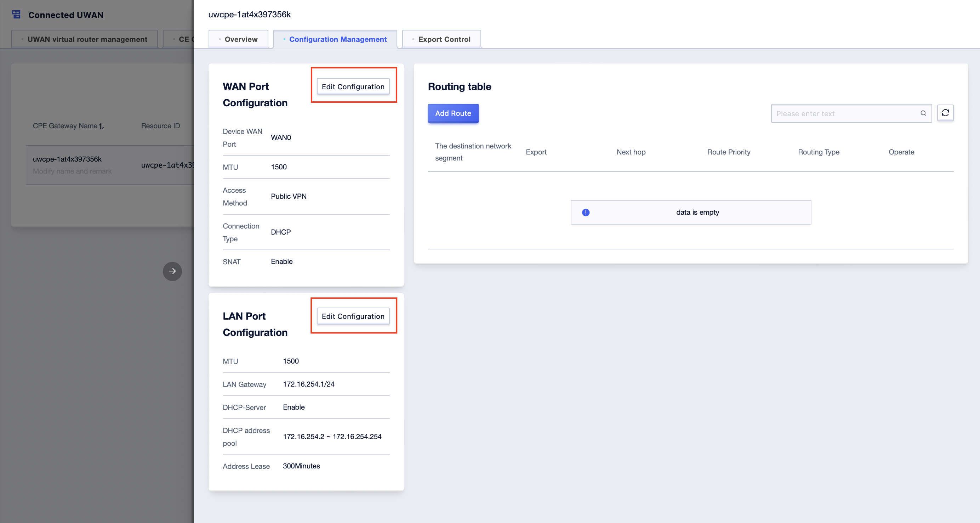Focus the 'Please enter text' search field

(x=851, y=113)
